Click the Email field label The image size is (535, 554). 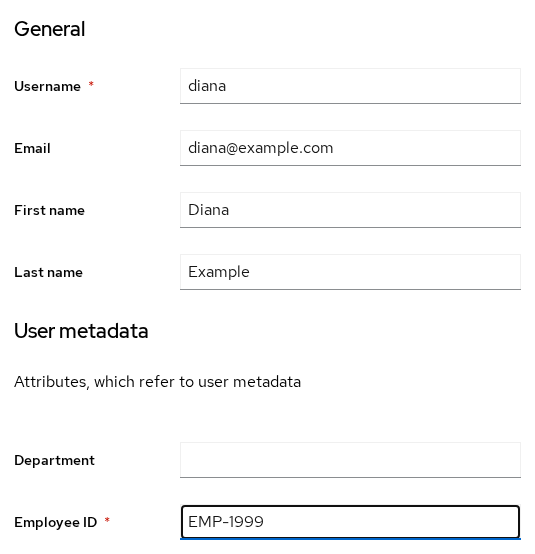pos(32,148)
